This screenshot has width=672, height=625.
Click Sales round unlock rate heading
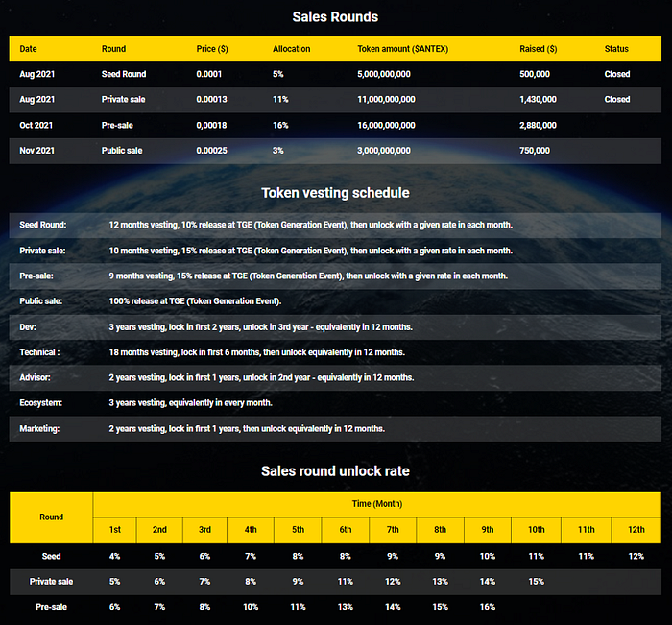(x=335, y=471)
